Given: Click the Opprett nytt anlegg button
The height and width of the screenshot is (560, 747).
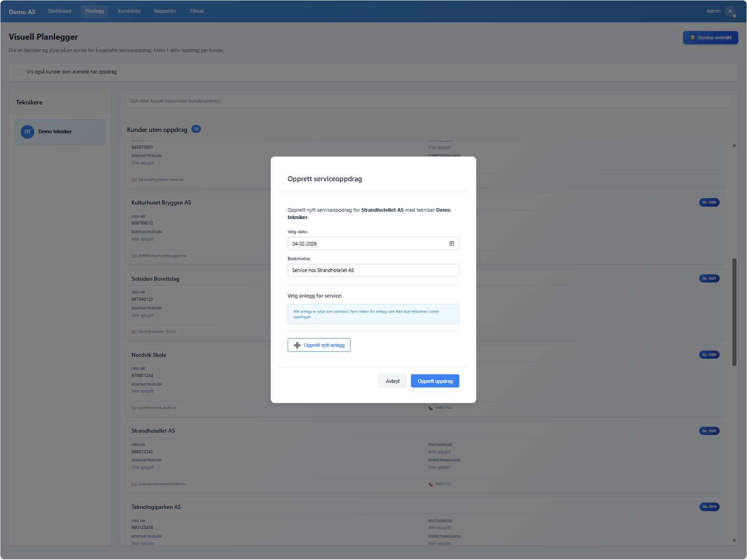Looking at the screenshot, I should [319, 345].
